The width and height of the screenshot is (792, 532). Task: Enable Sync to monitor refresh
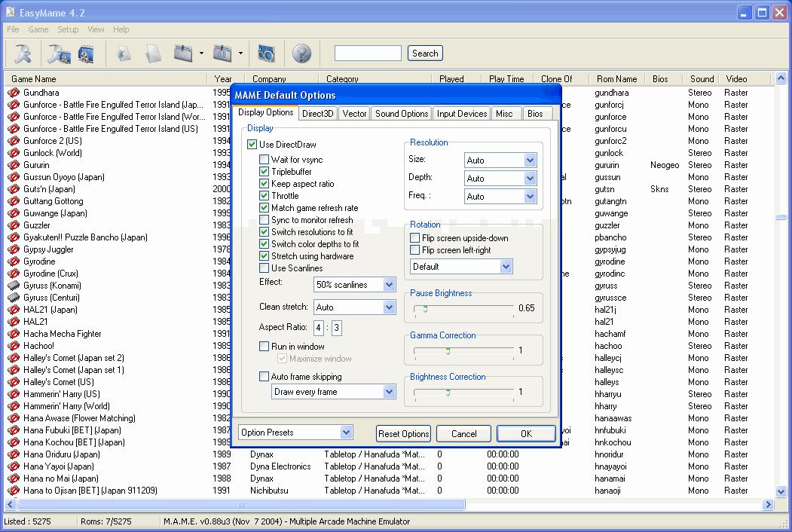pos(265,220)
